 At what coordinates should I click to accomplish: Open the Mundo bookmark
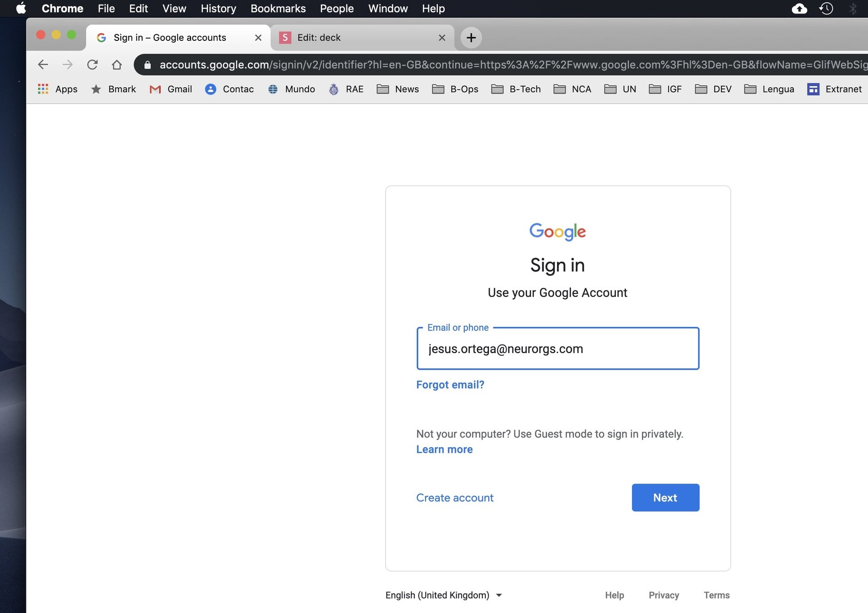click(291, 89)
